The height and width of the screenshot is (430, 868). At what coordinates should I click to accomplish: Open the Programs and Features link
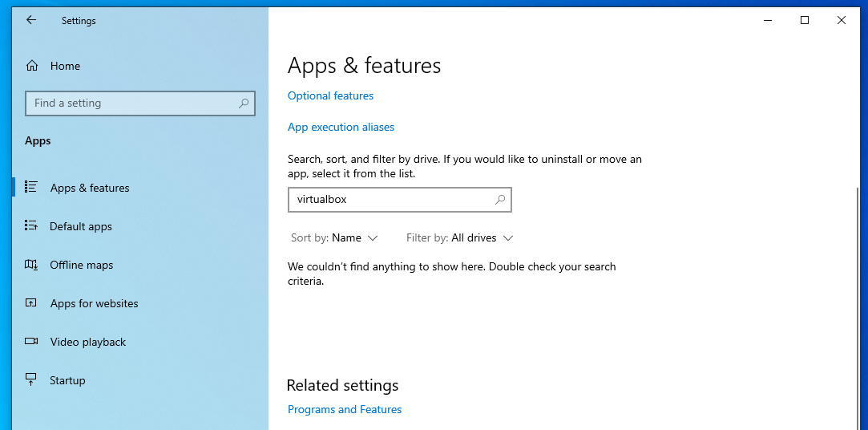pyautogui.click(x=345, y=409)
